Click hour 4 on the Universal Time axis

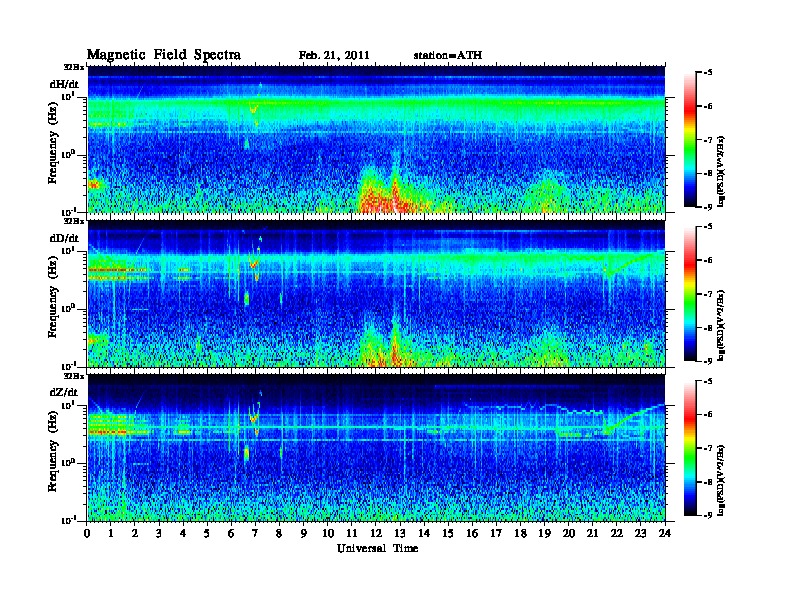pyautogui.click(x=183, y=533)
